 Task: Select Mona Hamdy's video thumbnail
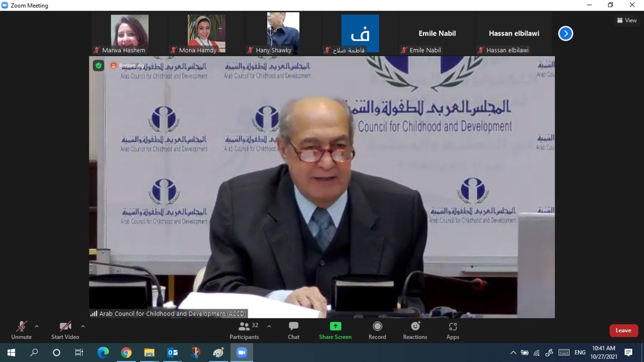[206, 33]
